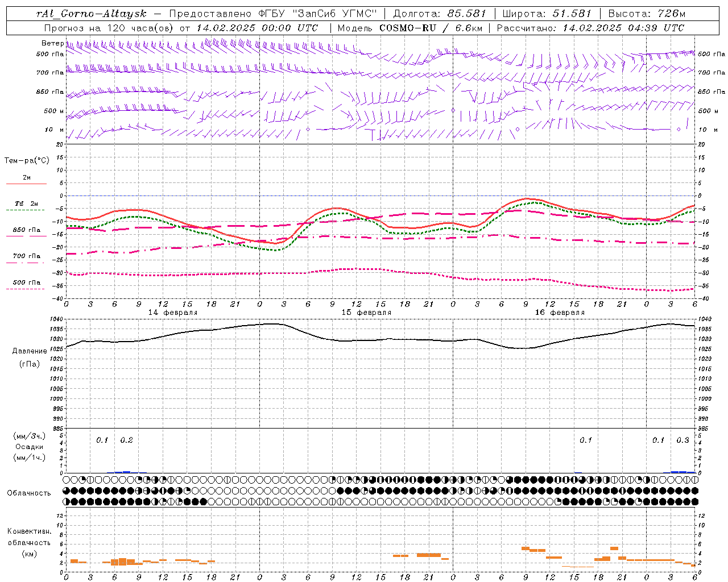This screenshot has height=582, width=728.
Task: Select the text Предоставлено ФГБУ "ЗапСиб УГМС"
Action: click(x=274, y=14)
